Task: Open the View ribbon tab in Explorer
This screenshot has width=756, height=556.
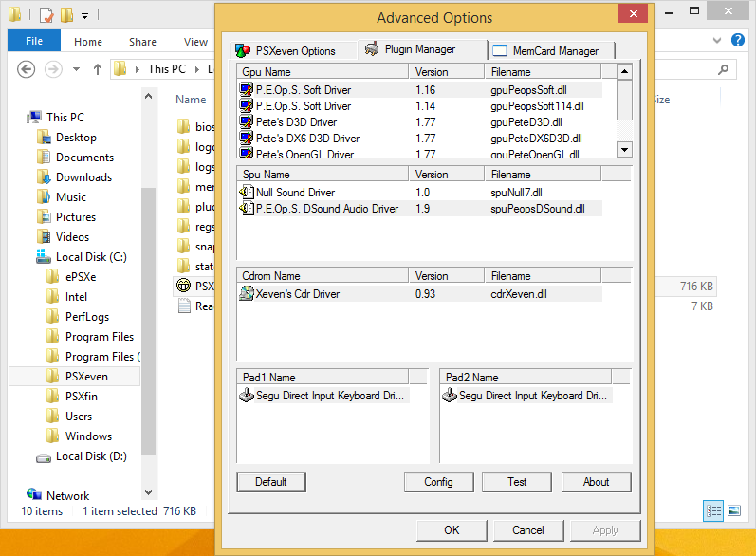Action: click(x=195, y=42)
